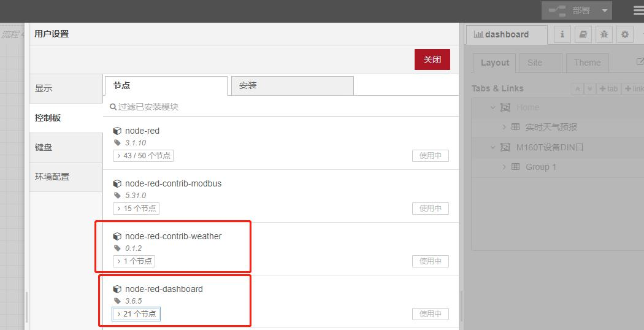This screenshot has width=644, height=330.
Task: Select the Home row label
Action: click(527, 107)
